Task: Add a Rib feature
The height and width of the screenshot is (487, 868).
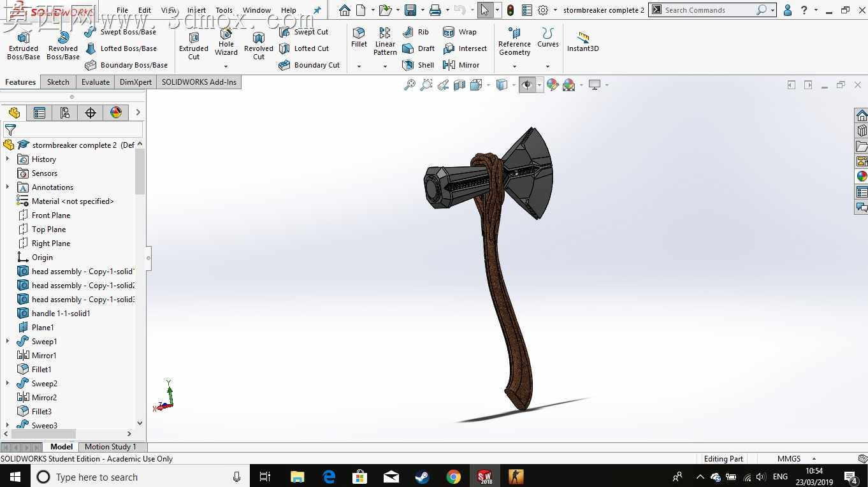Action: [x=416, y=32]
